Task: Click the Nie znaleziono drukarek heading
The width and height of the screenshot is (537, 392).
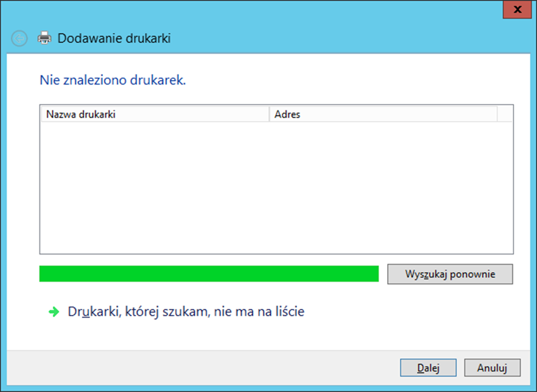Action: 113,81
